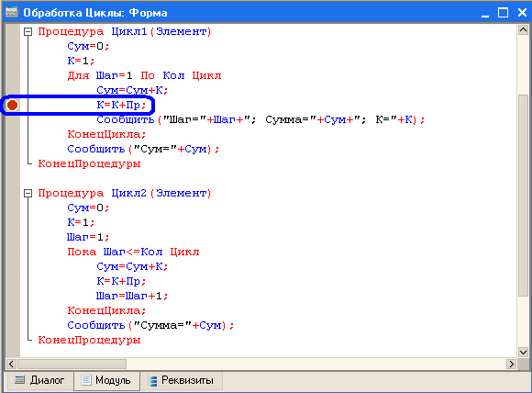Click the vertical scrollbar thumb
This screenshot has height=393, width=532.
[523, 196]
